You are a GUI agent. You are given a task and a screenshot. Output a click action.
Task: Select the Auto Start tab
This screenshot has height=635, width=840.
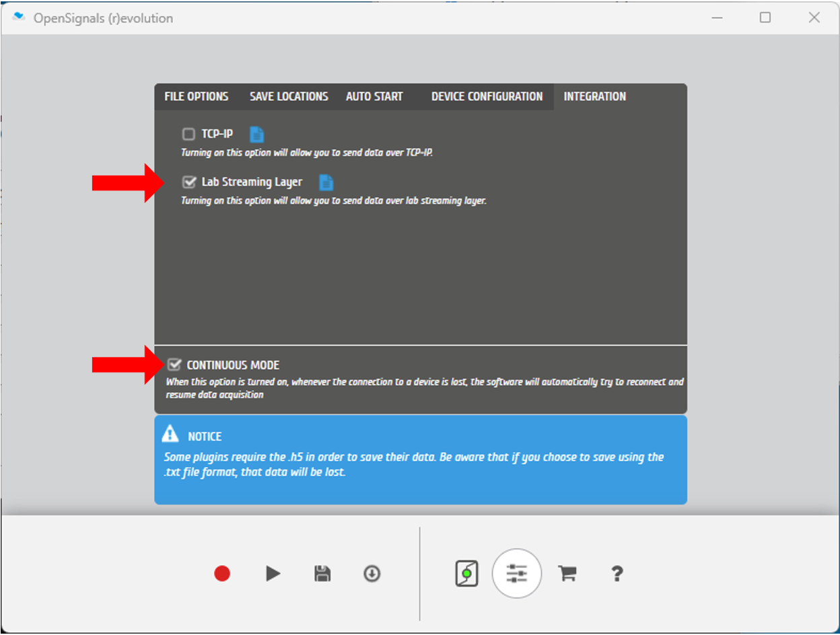click(374, 97)
